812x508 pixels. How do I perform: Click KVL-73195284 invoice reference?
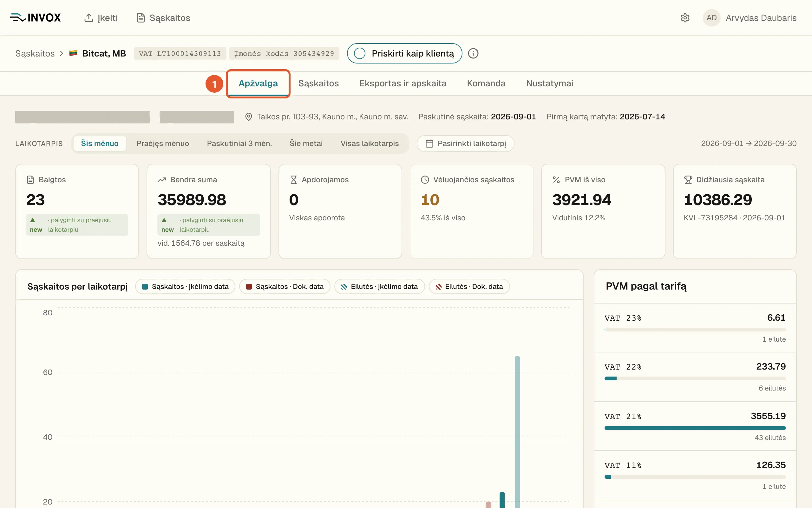(710, 218)
